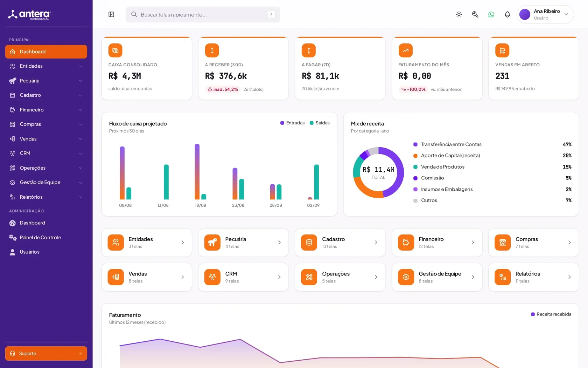The width and height of the screenshot is (588, 368).
Task: Click A Receber (30D) card icon
Action: tap(212, 50)
